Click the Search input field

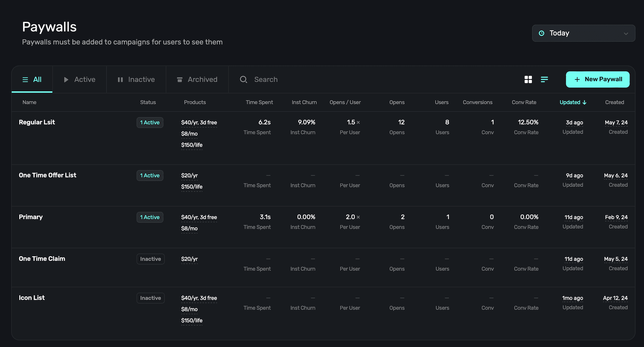point(266,79)
